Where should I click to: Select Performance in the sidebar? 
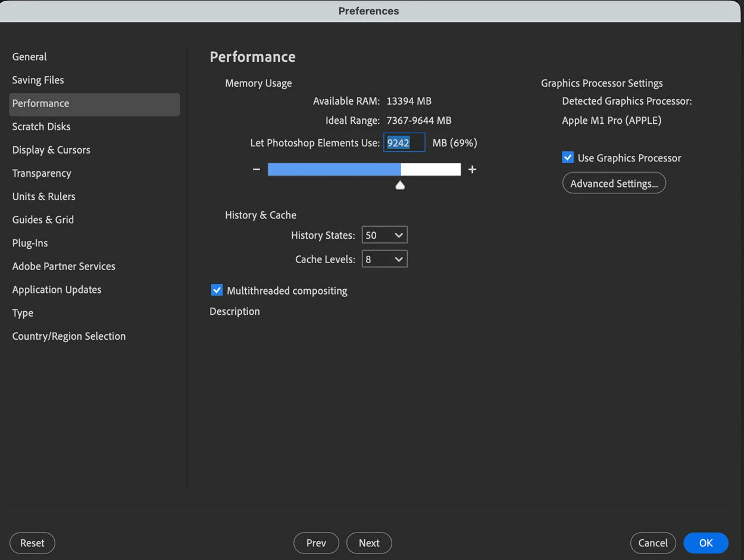(94, 104)
